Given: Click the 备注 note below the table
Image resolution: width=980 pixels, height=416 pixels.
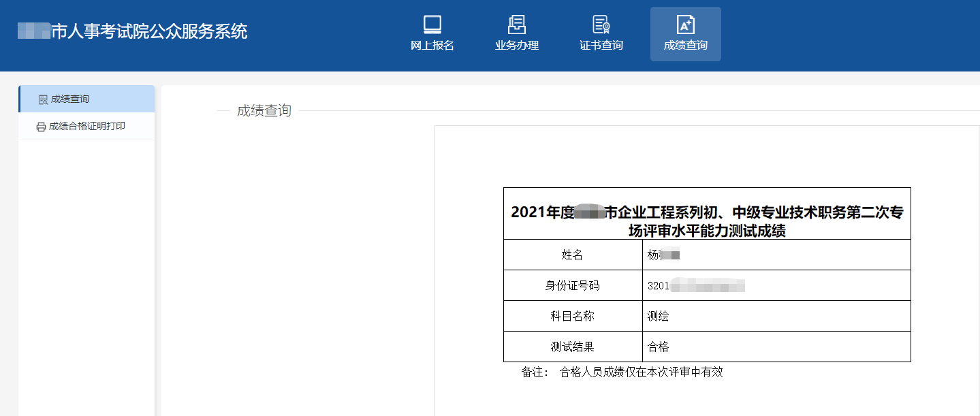Looking at the screenshot, I should (622, 372).
